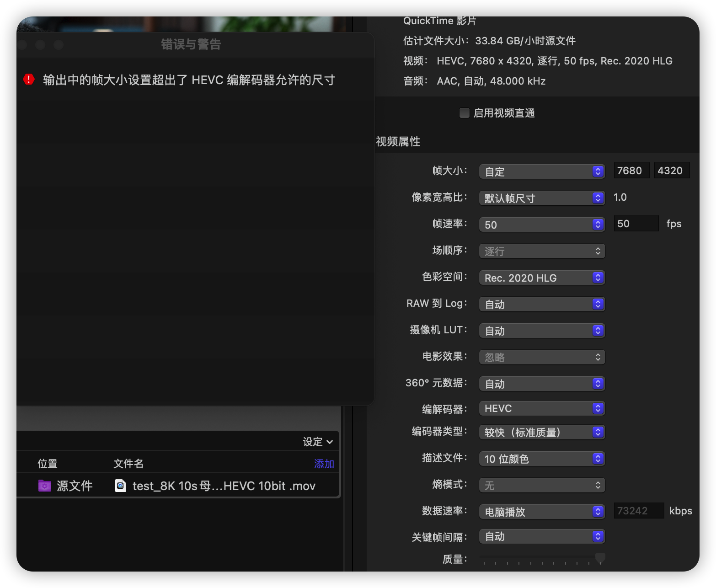Open the 编码器类型 dropdown
Viewport: 716px width, 588px height.
click(542, 432)
